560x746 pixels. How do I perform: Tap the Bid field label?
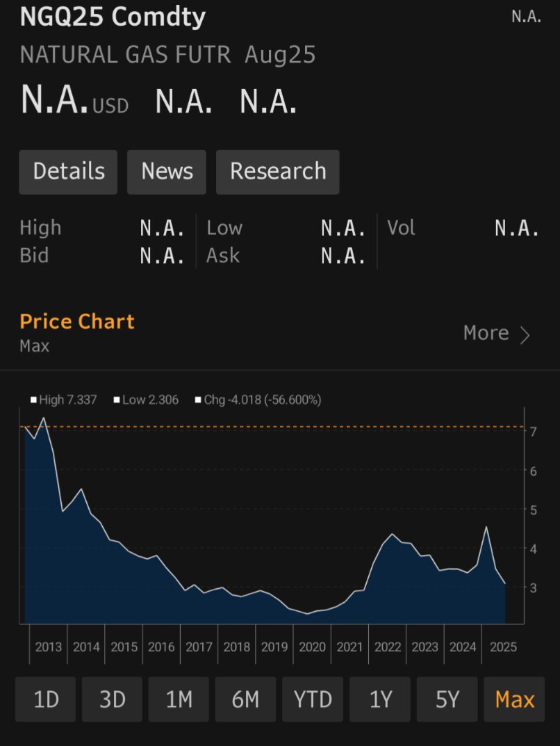[34, 255]
